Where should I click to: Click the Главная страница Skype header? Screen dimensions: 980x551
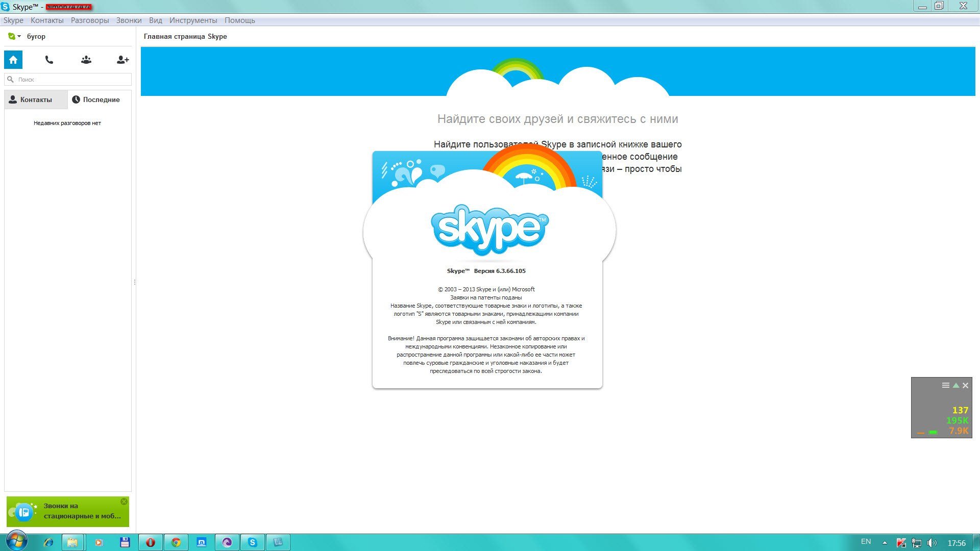coord(185,37)
